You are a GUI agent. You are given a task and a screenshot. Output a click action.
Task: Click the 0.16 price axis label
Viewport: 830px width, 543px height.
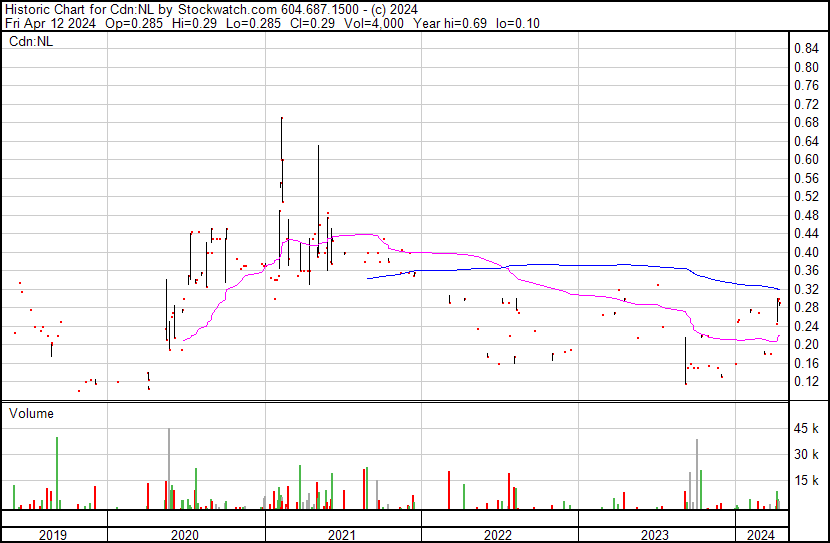point(806,363)
